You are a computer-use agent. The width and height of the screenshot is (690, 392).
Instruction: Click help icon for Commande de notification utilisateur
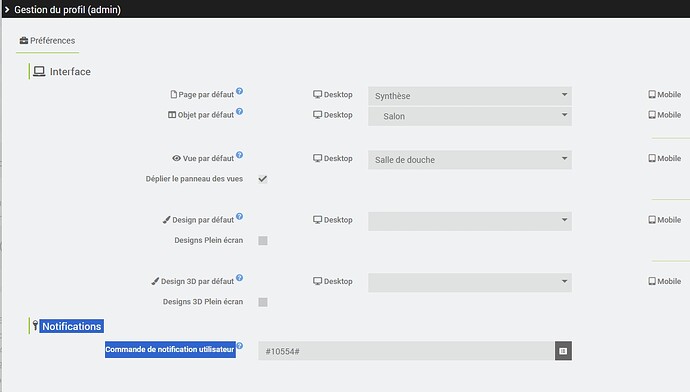239,346
